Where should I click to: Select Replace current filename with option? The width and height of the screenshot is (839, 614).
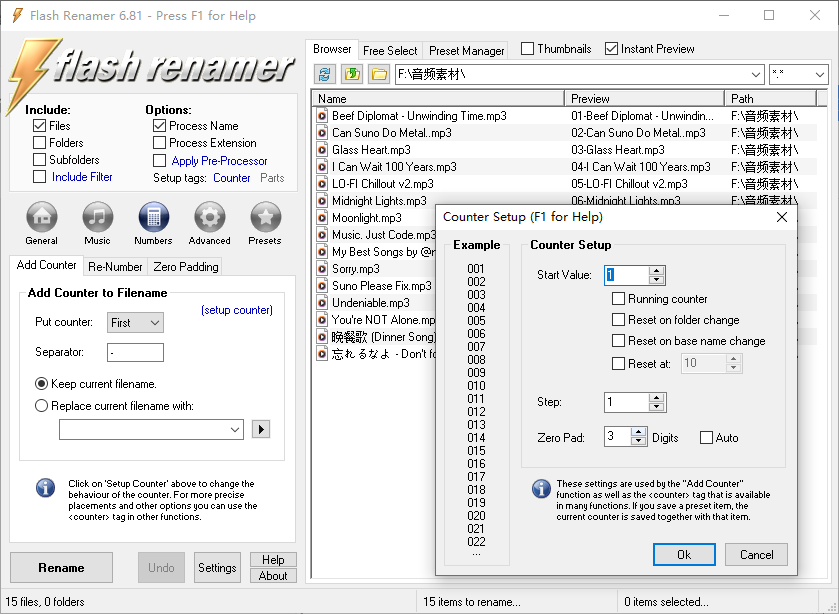41,406
